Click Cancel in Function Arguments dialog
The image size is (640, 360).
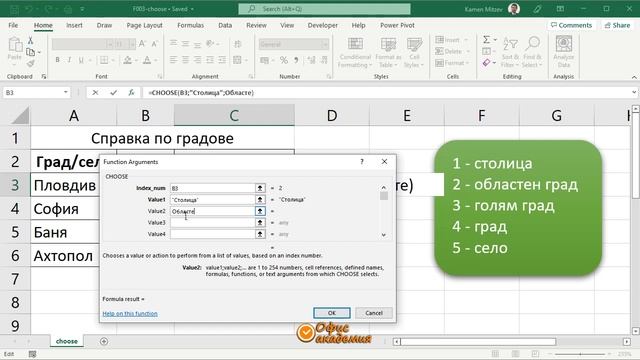pos(374,313)
